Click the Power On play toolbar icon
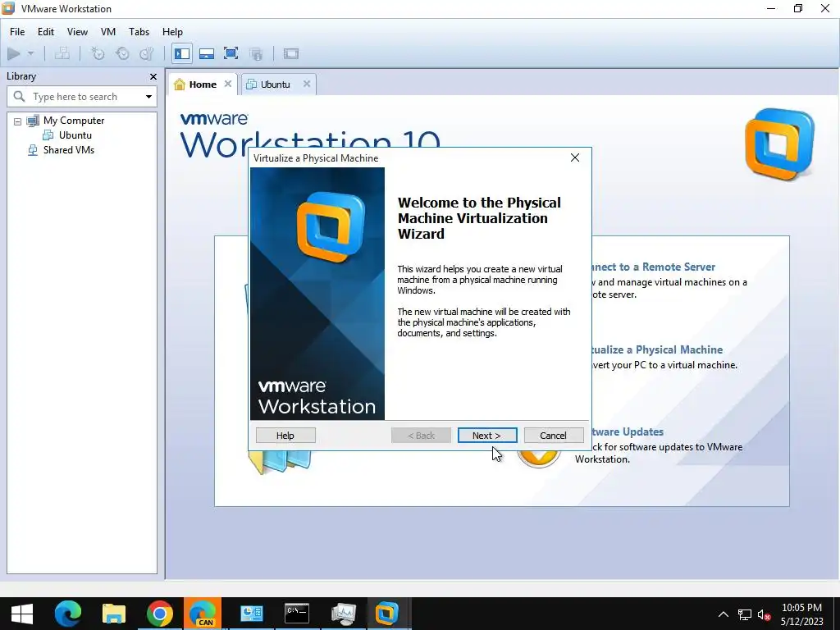This screenshot has height=630, width=840. point(14,53)
